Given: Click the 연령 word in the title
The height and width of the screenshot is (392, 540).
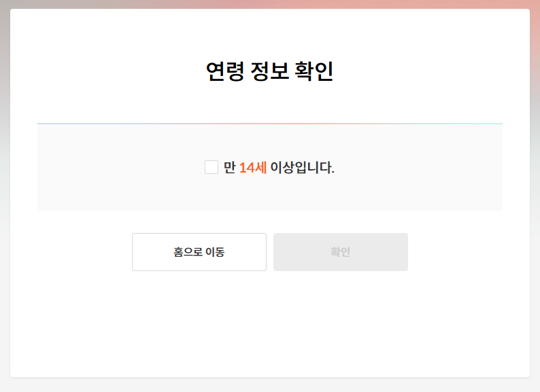Looking at the screenshot, I should (225, 71).
